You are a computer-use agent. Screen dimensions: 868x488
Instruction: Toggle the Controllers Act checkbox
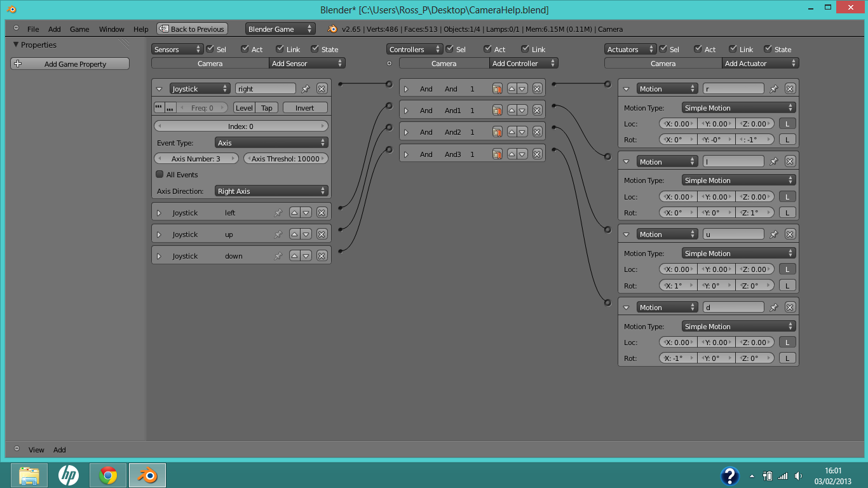(x=488, y=49)
